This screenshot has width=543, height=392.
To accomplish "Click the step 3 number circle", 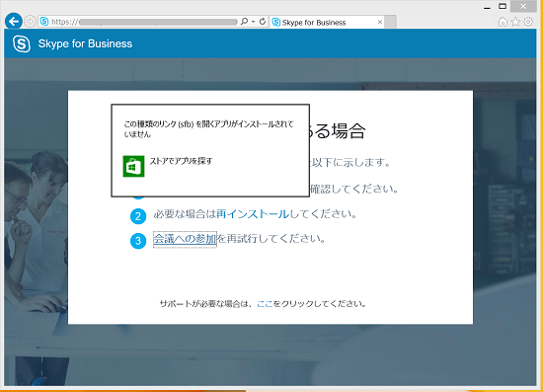I will coord(138,241).
